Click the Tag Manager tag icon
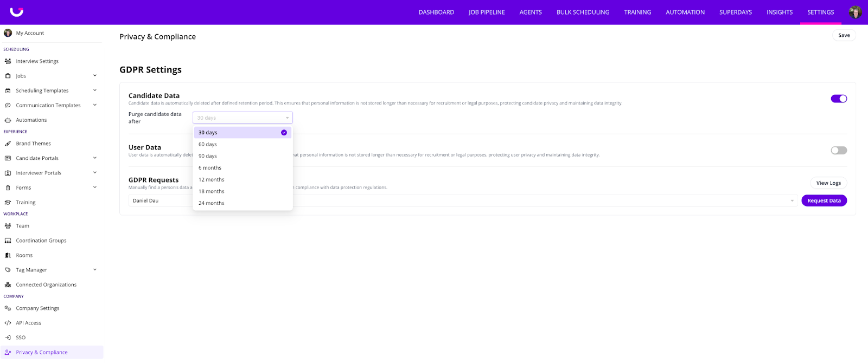The width and height of the screenshot is (868, 363). pyautogui.click(x=8, y=270)
